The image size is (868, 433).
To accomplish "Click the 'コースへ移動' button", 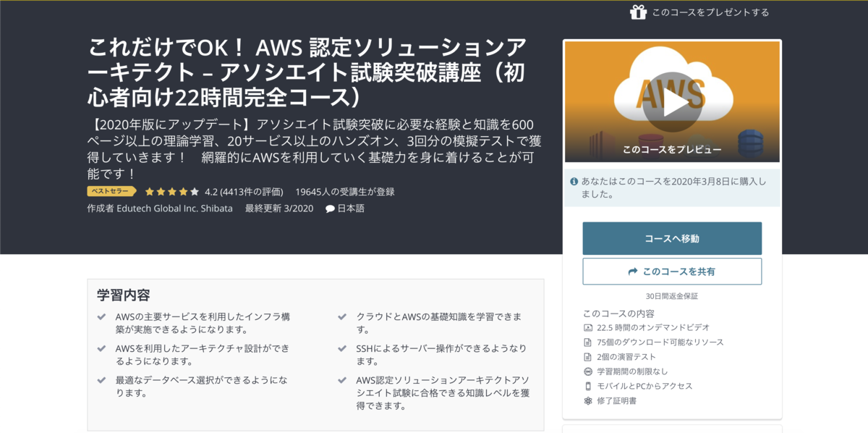I will (672, 238).
